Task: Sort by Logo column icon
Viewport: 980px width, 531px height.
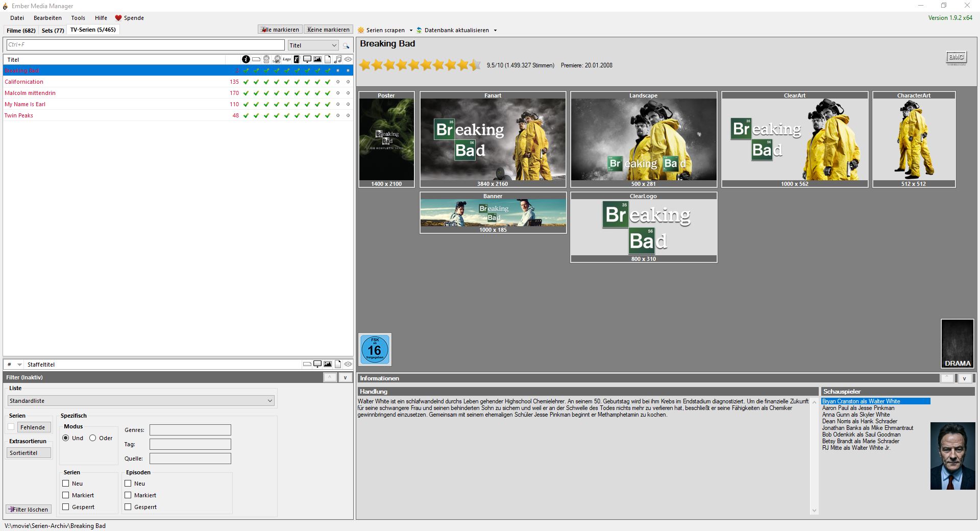Action: pyautogui.click(x=287, y=59)
